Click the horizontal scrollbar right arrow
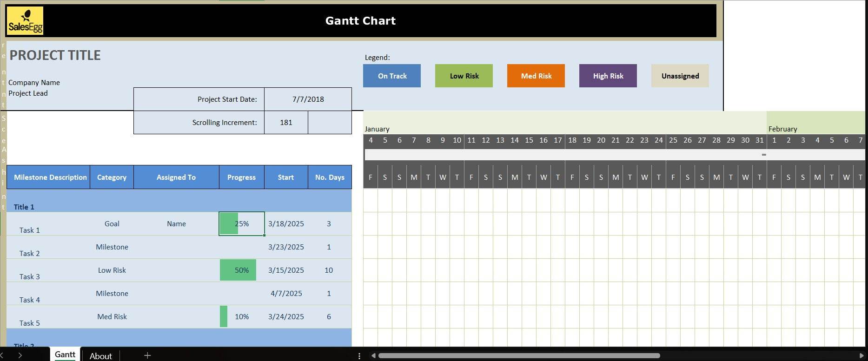 pos(861,356)
